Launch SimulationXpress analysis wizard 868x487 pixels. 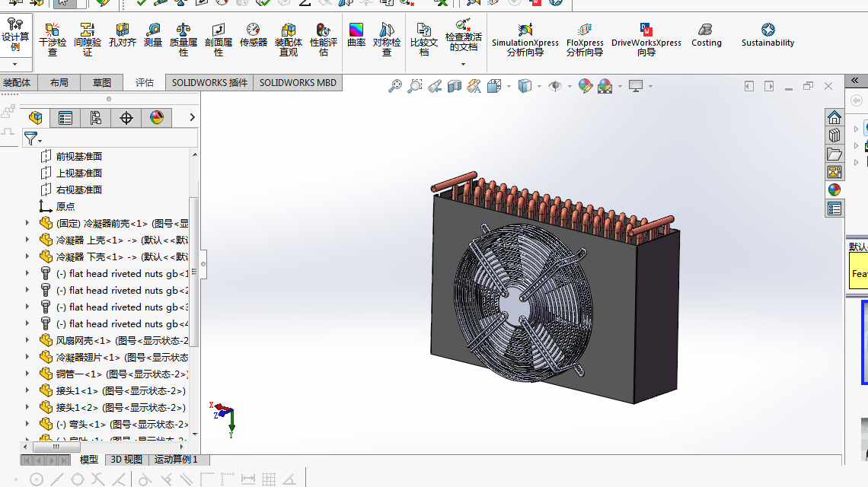[x=525, y=40]
